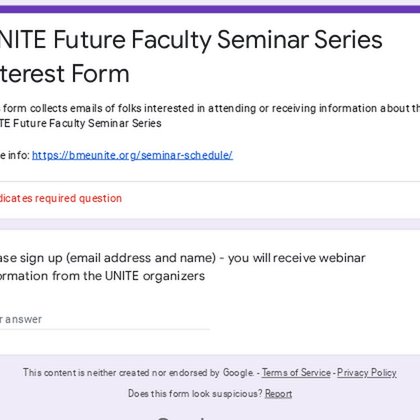420x420 pixels.
Task: Click the divider above the required notice
Action: [x=210, y=182]
